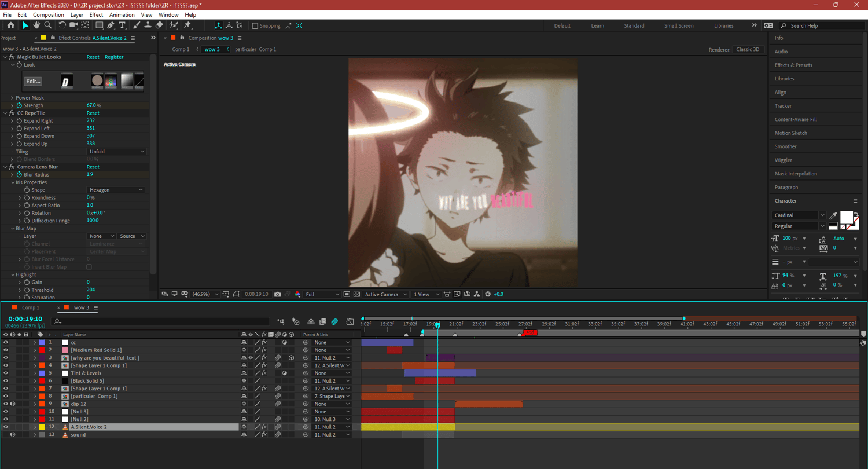The image size is (868, 469).
Task: Select the Eraser tool
Action: [159, 25]
